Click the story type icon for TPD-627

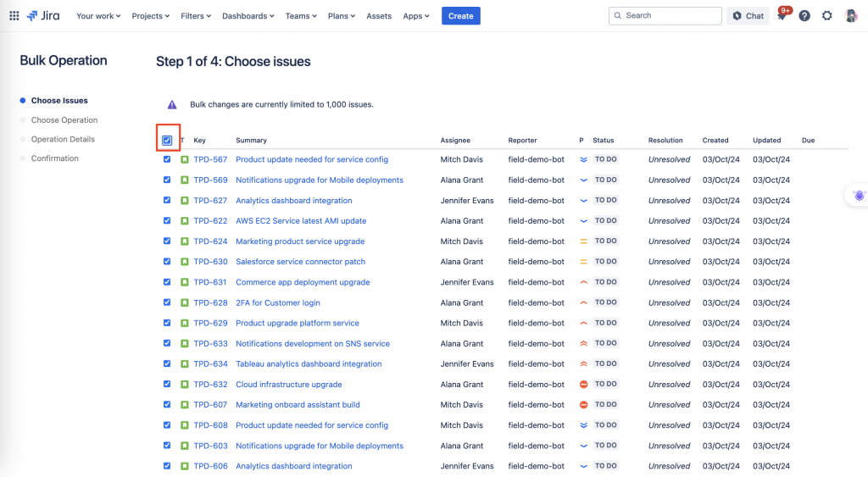pos(184,201)
